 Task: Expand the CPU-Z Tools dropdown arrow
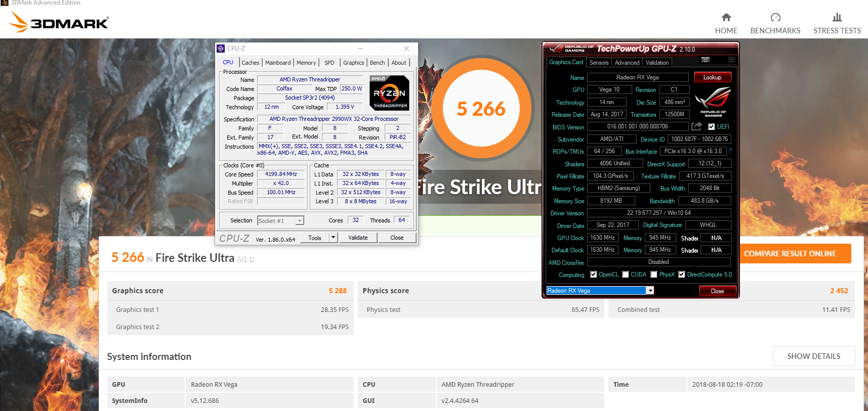point(333,238)
